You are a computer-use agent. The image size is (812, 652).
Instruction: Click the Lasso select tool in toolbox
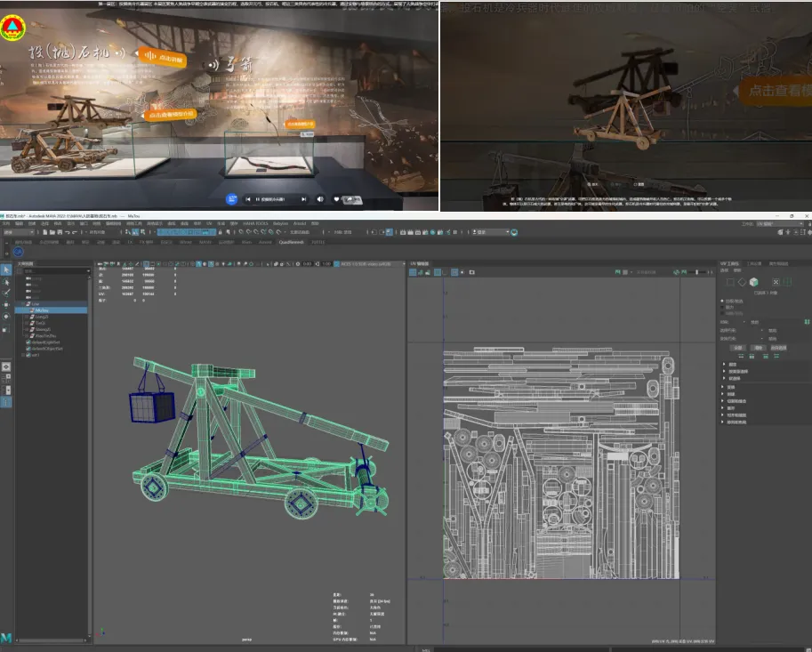pos(6,281)
